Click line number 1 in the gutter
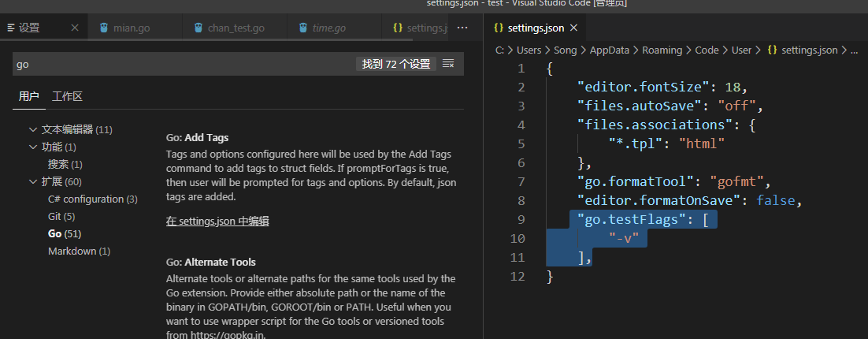Viewport: 868px width, 339px height. (521, 69)
